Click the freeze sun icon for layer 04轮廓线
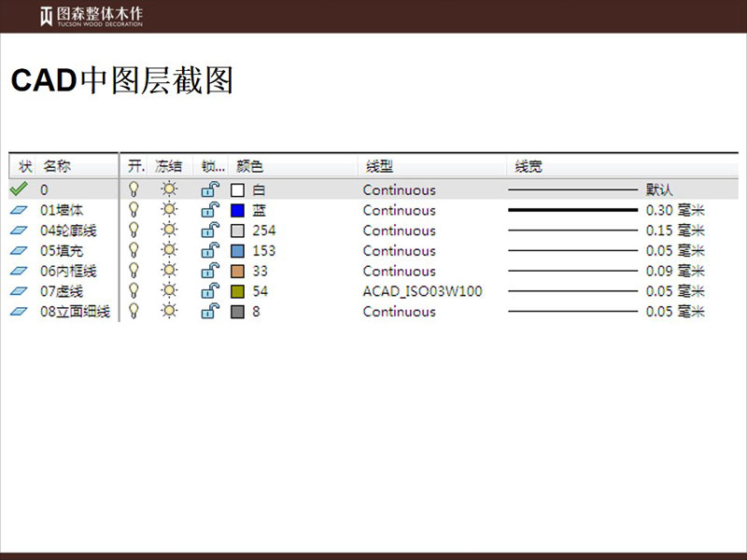Image resolution: width=747 pixels, height=560 pixels. (168, 231)
